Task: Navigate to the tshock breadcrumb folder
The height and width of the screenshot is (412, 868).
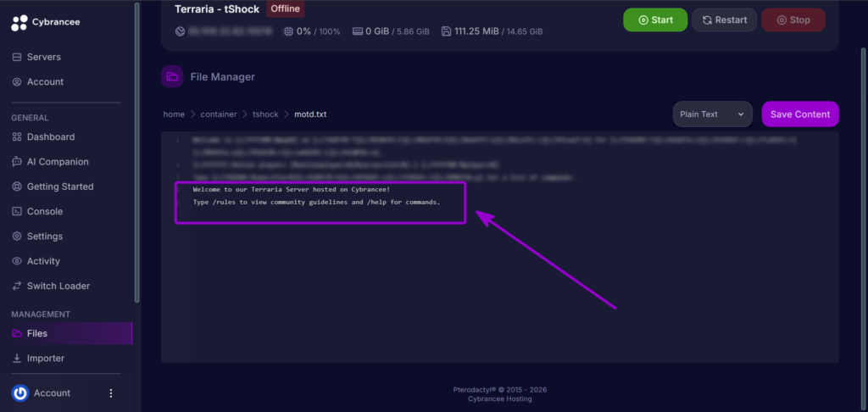Action: [x=265, y=114]
